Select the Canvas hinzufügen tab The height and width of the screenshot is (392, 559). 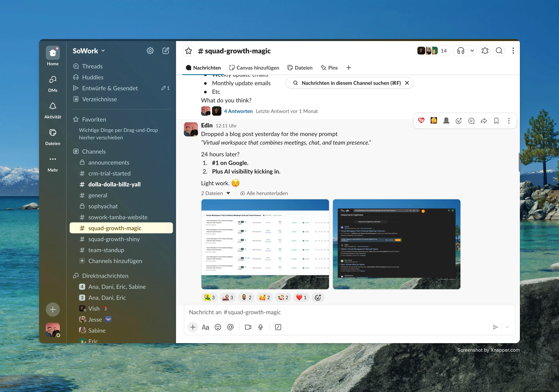click(x=254, y=68)
